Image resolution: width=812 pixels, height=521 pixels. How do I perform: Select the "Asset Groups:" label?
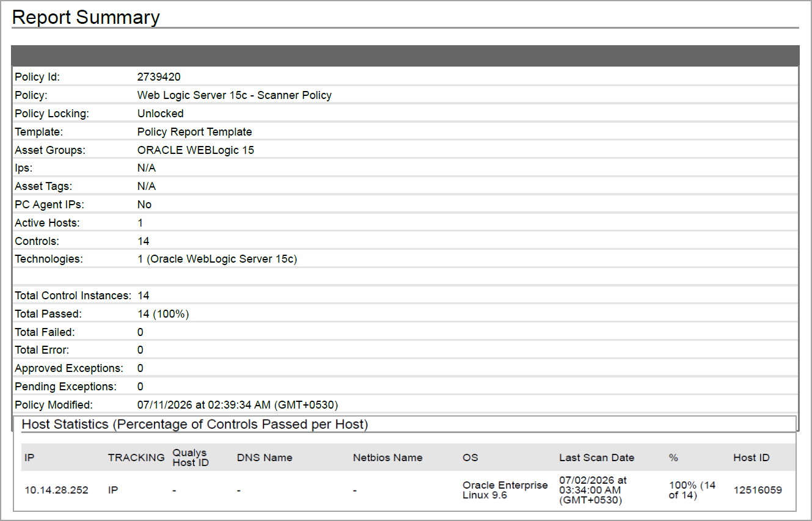50,150
